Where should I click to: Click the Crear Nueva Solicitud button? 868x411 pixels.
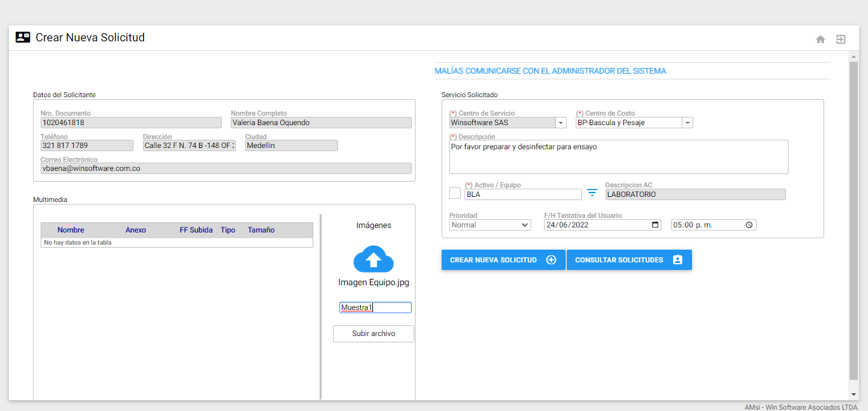tap(503, 260)
